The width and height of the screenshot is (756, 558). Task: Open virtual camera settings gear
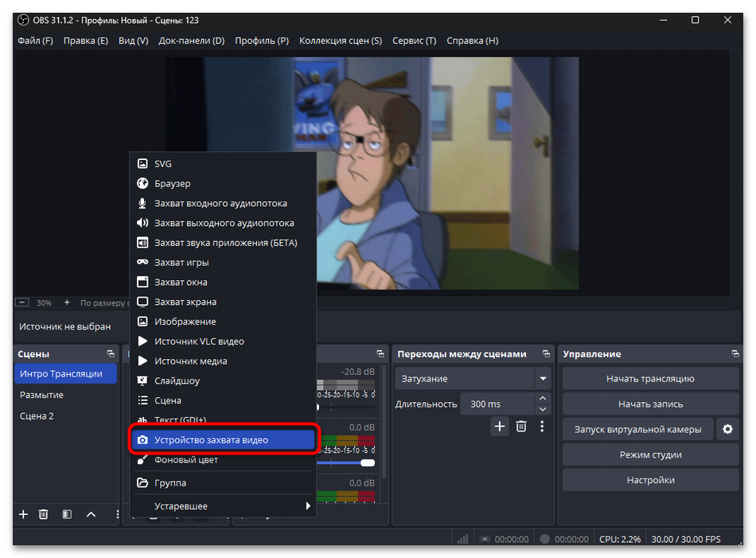point(727,429)
